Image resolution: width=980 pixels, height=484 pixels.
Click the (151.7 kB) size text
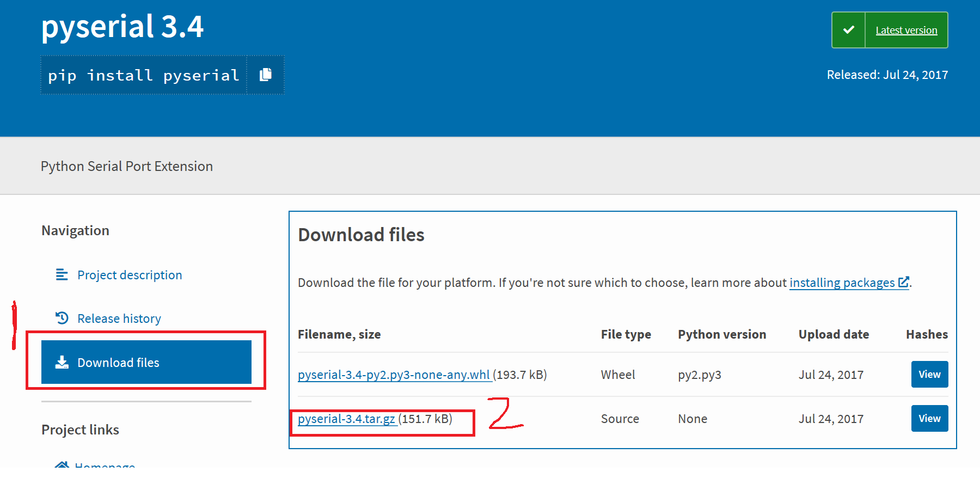point(425,419)
